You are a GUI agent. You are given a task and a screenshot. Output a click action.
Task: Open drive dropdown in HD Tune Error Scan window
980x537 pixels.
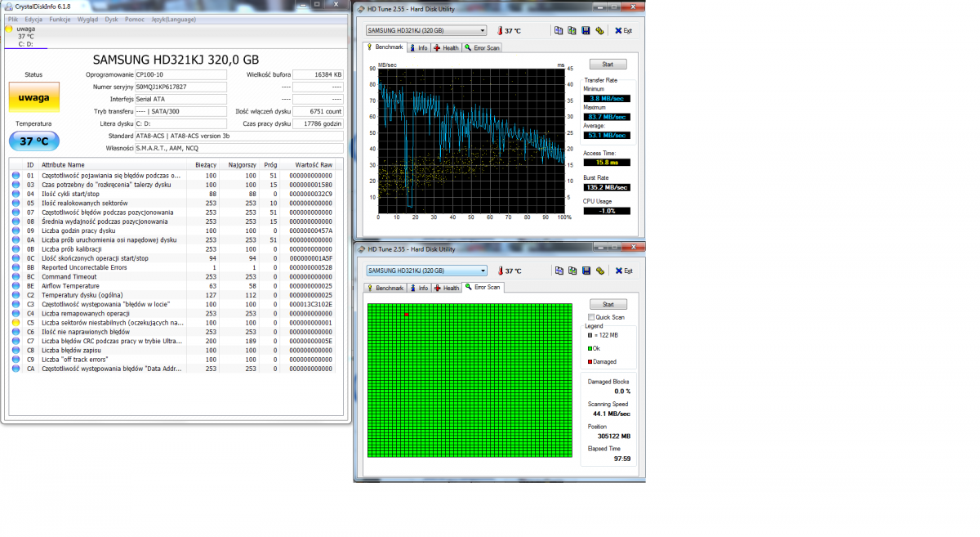pyautogui.click(x=425, y=271)
